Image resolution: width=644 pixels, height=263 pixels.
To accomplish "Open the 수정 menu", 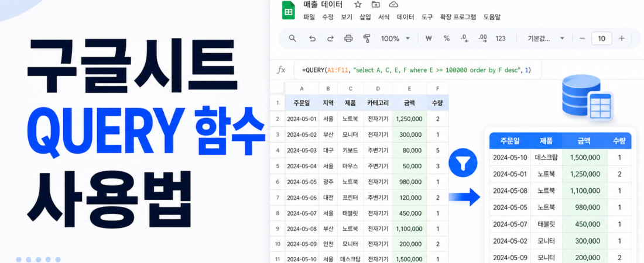I will (x=328, y=17).
